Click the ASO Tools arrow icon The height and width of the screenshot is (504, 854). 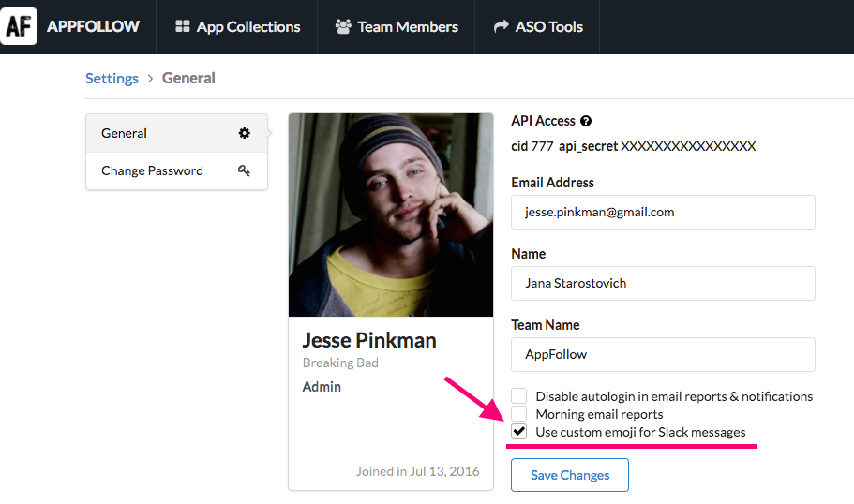(x=502, y=26)
